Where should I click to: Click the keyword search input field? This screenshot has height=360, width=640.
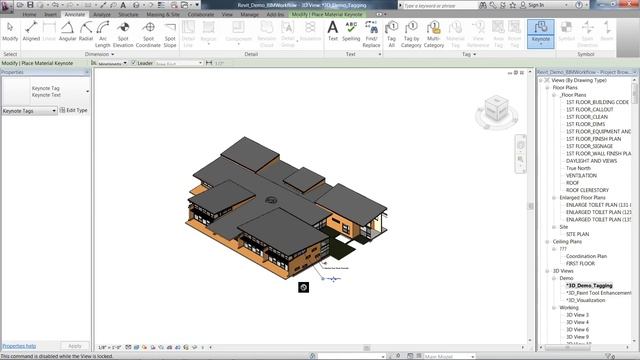(x=440, y=5)
